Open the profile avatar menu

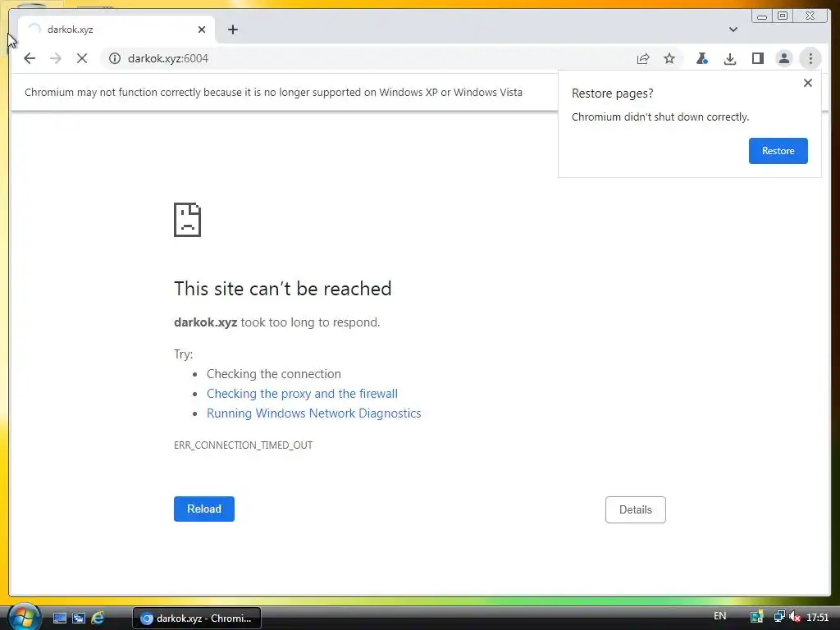[783, 58]
